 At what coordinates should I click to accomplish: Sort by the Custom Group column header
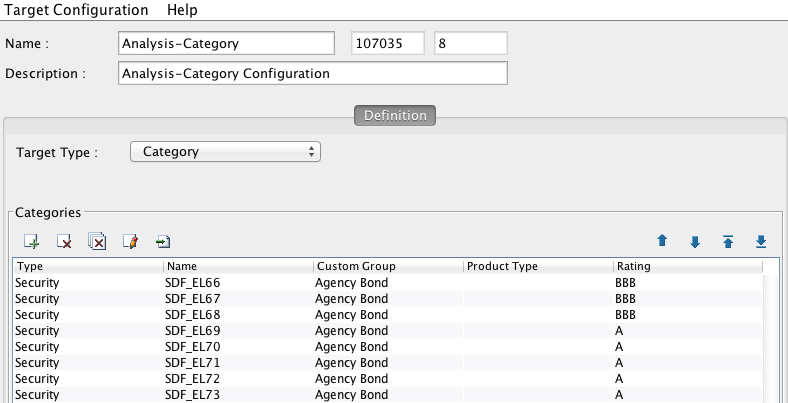click(388, 266)
